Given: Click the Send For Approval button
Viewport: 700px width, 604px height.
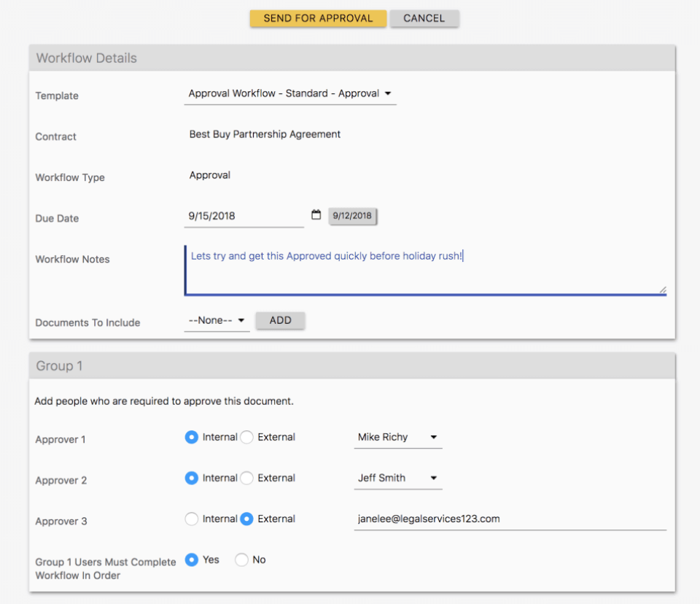Looking at the screenshot, I should click(x=318, y=18).
